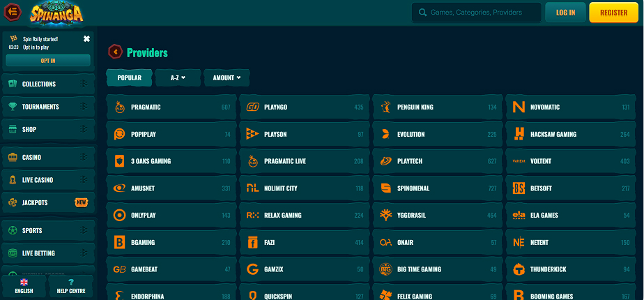Open the English language selector
This screenshot has width=644, height=300.
point(24,286)
